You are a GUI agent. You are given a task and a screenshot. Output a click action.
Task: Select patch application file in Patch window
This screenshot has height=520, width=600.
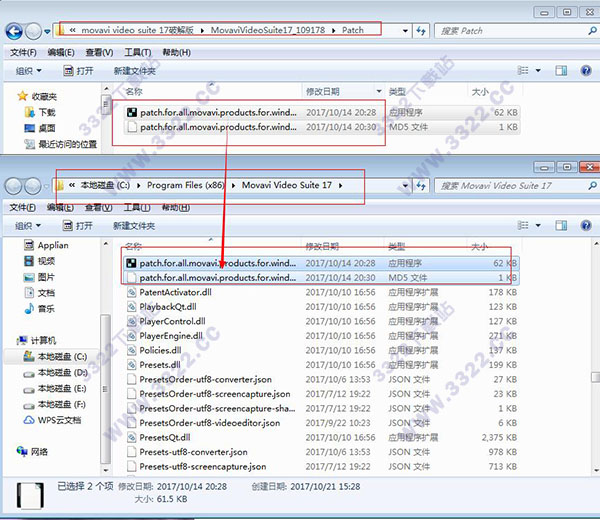tap(322, 112)
